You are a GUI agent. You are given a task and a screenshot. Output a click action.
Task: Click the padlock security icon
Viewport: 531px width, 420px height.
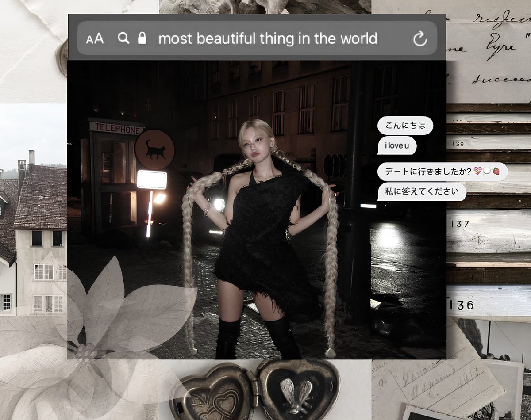pos(142,38)
